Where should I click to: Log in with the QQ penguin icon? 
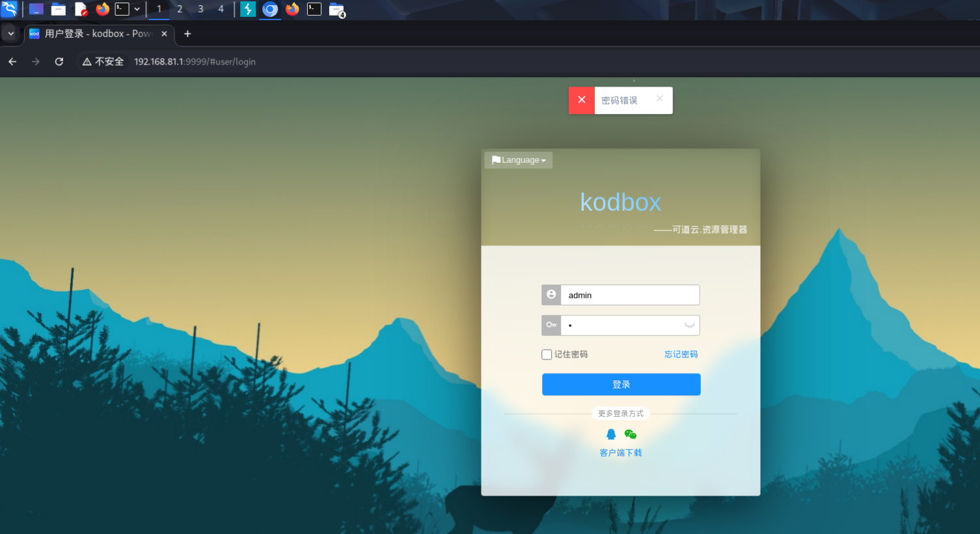[611, 434]
